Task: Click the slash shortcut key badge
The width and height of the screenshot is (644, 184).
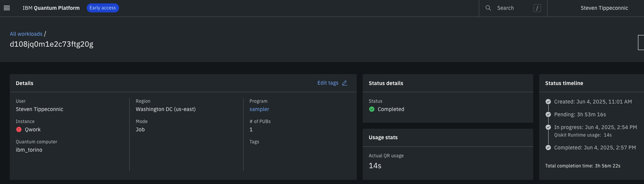Action: coord(537,8)
